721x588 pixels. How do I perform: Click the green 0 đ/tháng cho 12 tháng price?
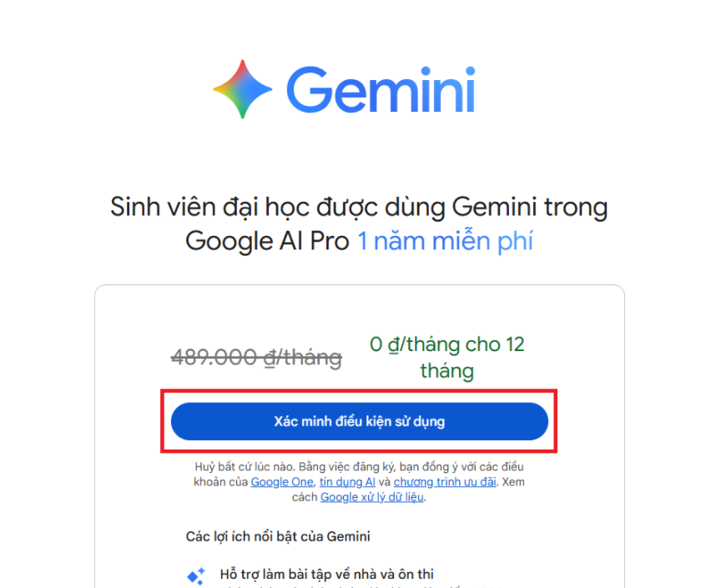tap(446, 356)
